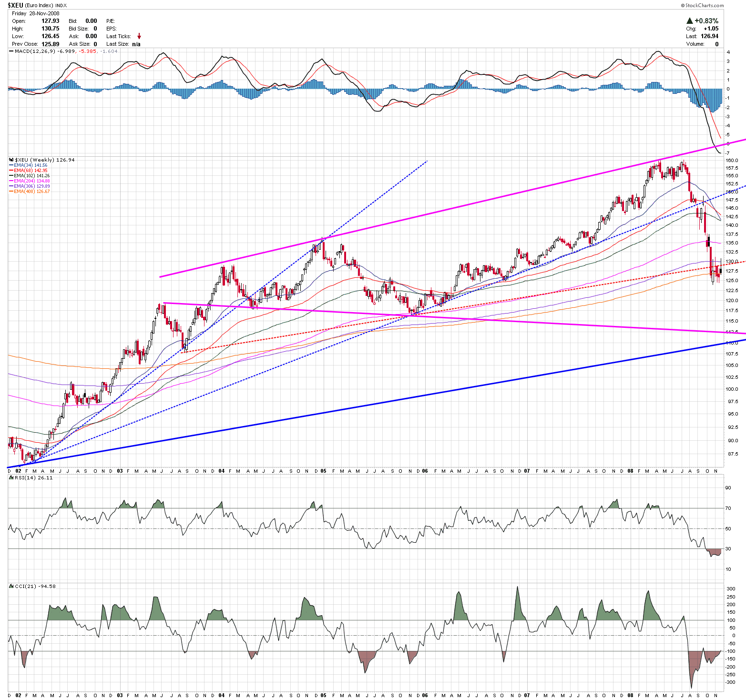The width and height of the screenshot is (746, 700).
Task: Click the Last value 126.94 in the quote header
Action: (x=709, y=36)
